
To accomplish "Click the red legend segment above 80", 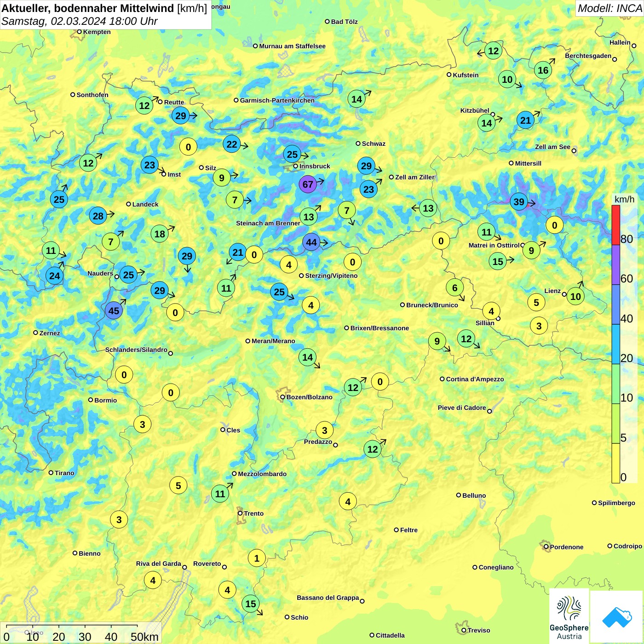I will click(616, 225).
